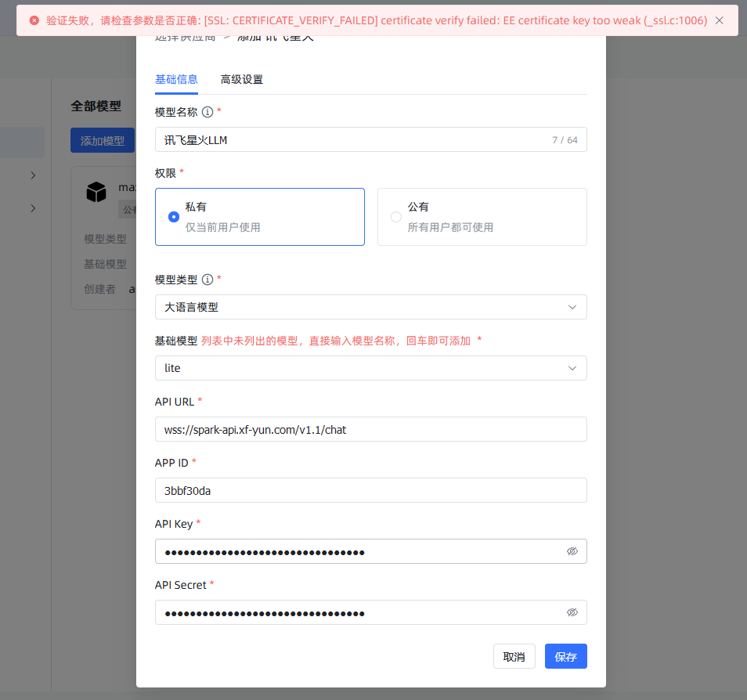
Task: Expand the first sidebar chevron item
Action: click(33, 175)
